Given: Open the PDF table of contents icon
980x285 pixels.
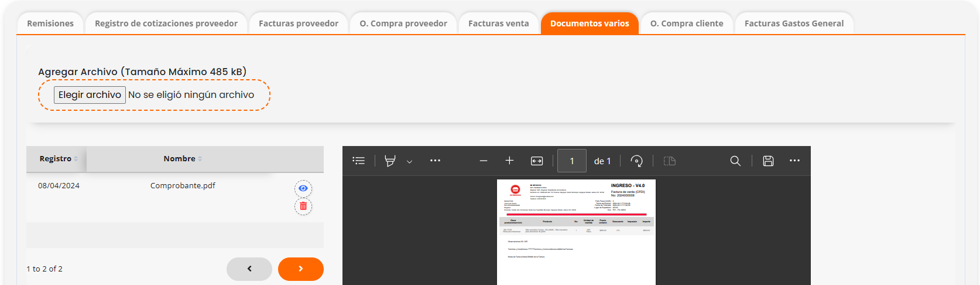Looking at the screenshot, I should click(359, 161).
